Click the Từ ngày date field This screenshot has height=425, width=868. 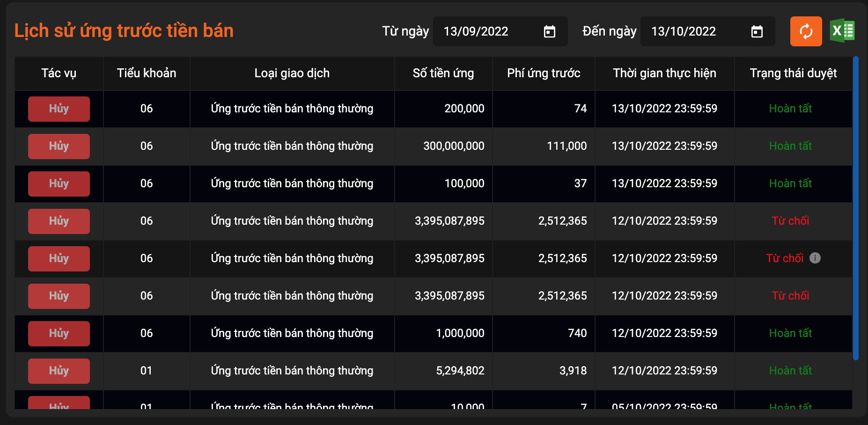coord(487,31)
